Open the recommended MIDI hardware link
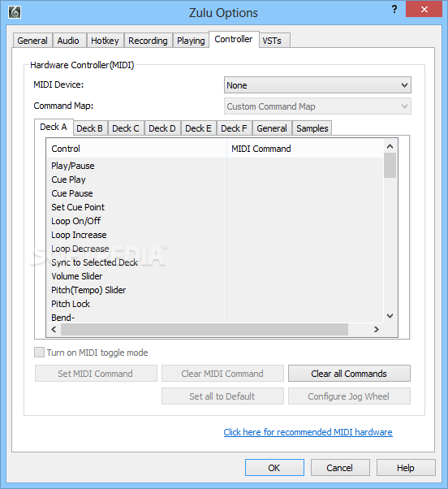Screen dimensions: 448x489 tap(308, 432)
